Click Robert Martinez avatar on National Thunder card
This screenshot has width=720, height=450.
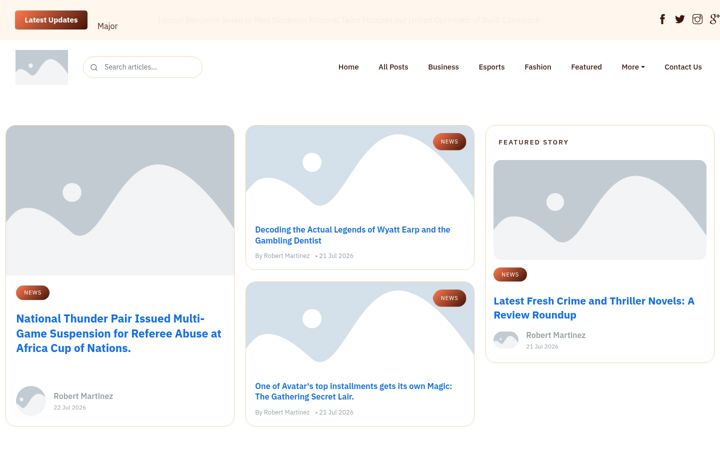tap(31, 401)
